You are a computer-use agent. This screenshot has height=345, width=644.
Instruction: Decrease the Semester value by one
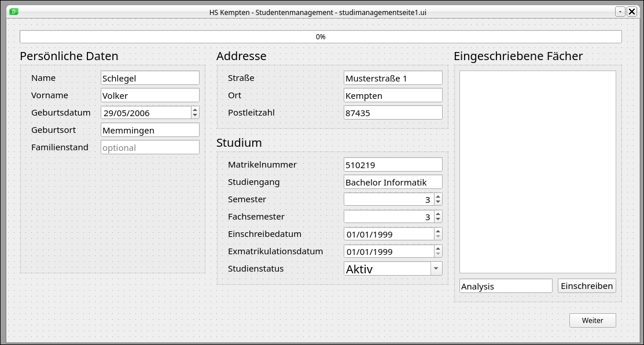438,202
